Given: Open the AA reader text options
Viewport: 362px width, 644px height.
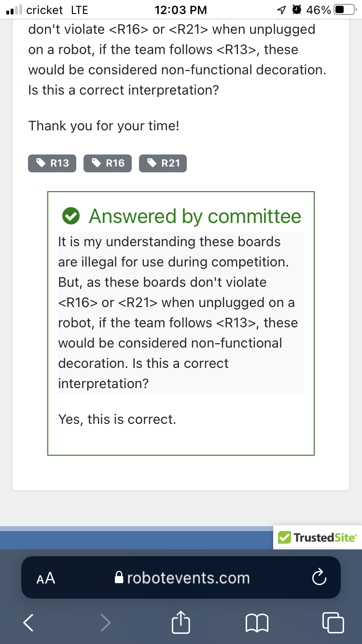Looking at the screenshot, I should 46,578.
